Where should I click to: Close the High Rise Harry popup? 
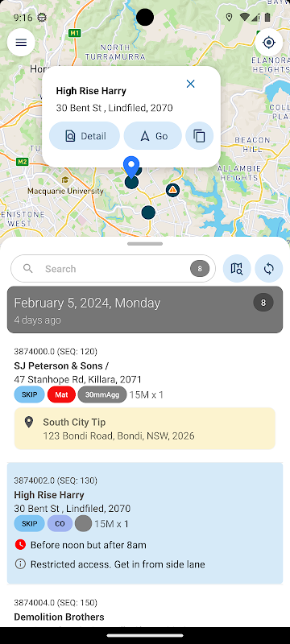pos(191,84)
